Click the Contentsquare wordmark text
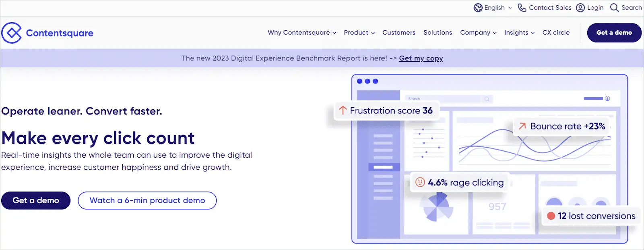Image resolution: width=644 pixels, height=250 pixels. [x=60, y=33]
